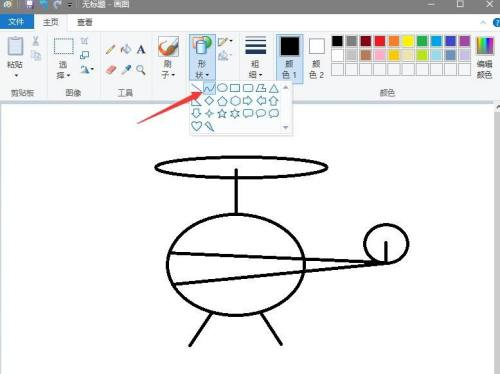
Task: Choose the Curve shape in gallery
Action: 209,88
